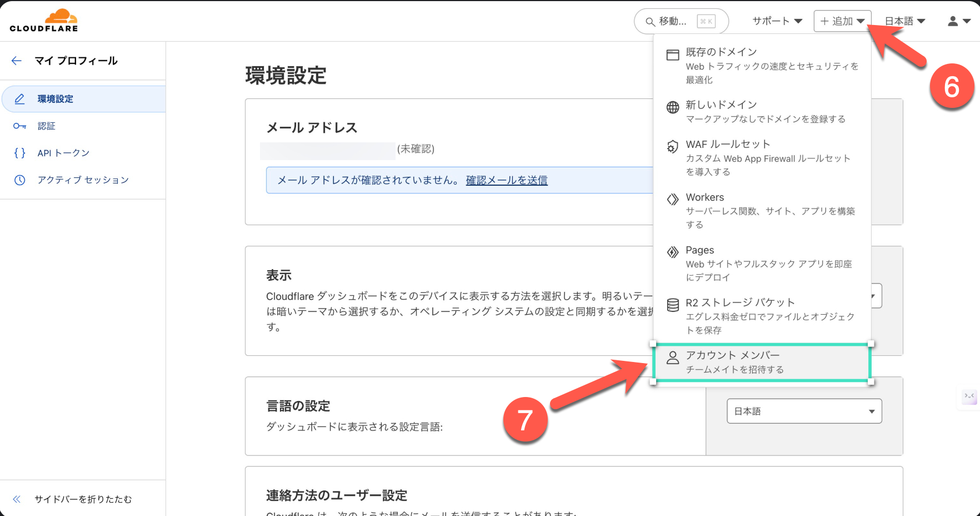Click the back arrow beside マイ プロフィール
The height and width of the screenshot is (516, 980).
click(17, 61)
